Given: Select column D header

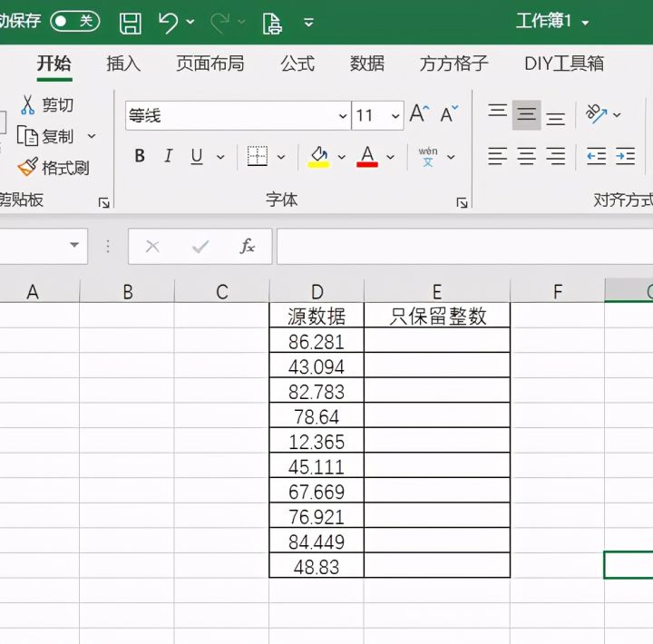Looking at the screenshot, I should click(317, 291).
